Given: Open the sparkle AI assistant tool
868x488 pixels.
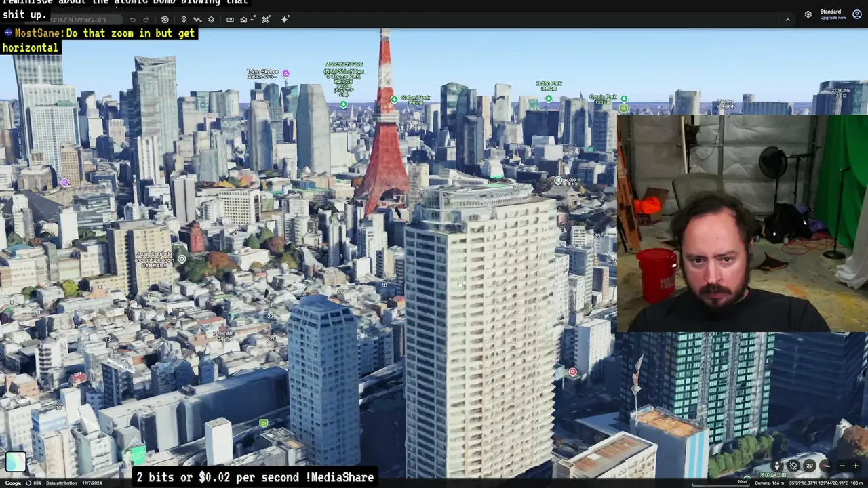Looking at the screenshot, I should [x=285, y=20].
